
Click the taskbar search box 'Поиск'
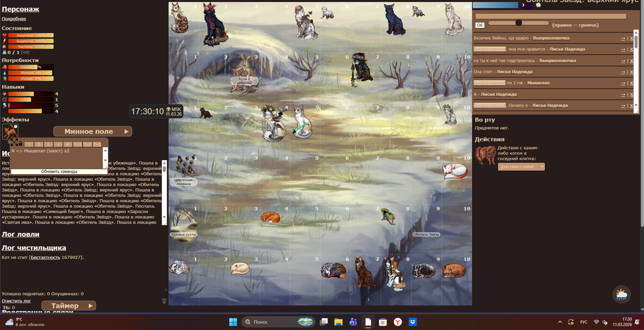click(x=278, y=322)
